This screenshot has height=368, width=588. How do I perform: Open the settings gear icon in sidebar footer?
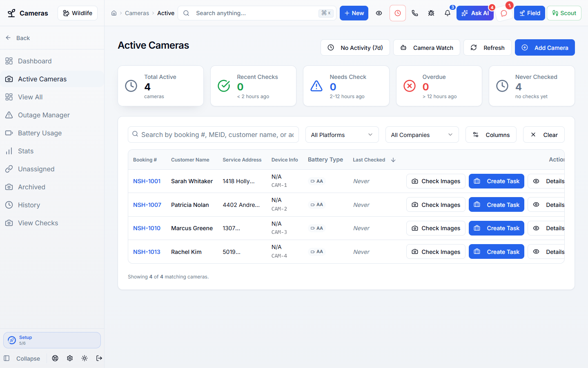70,358
